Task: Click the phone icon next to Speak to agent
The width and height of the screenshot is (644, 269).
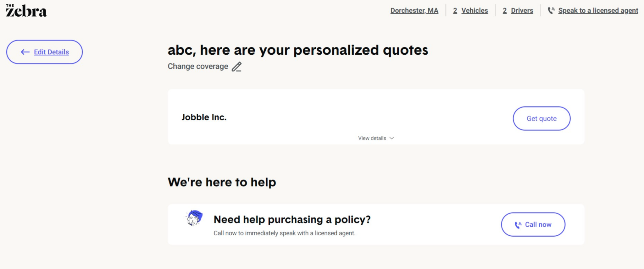Action: [551, 11]
